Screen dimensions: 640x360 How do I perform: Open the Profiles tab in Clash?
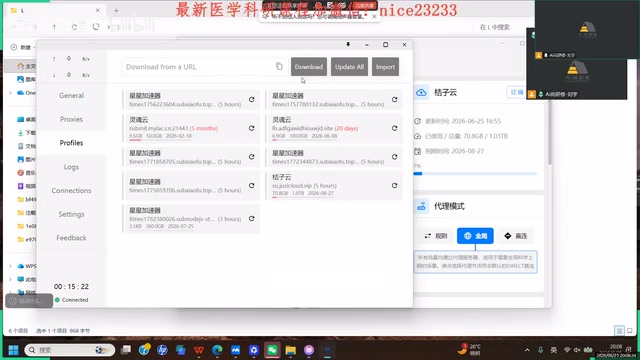(71, 143)
